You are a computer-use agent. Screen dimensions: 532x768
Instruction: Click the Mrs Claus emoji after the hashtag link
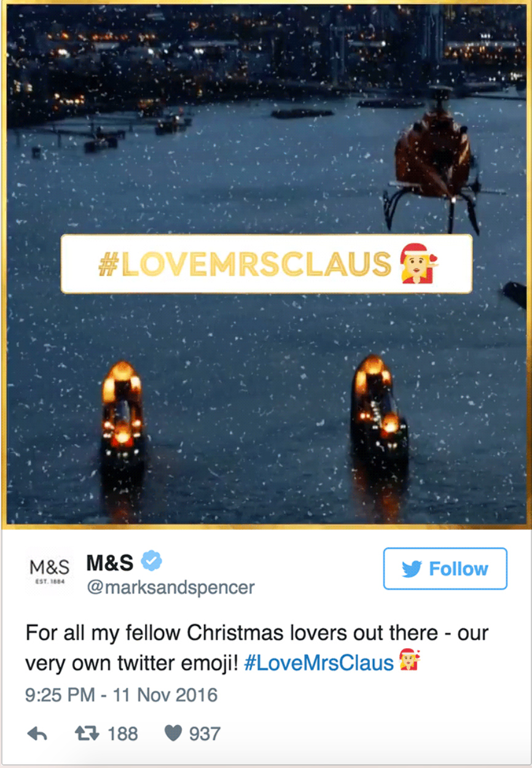[409, 660]
